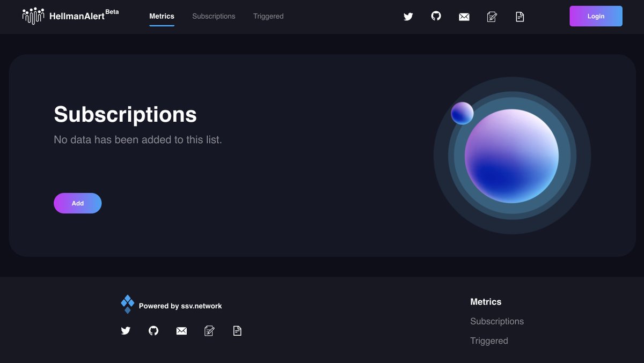Screen dimensions: 644x363
Task: Open the Triggered link in footer
Action: (x=489, y=340)
